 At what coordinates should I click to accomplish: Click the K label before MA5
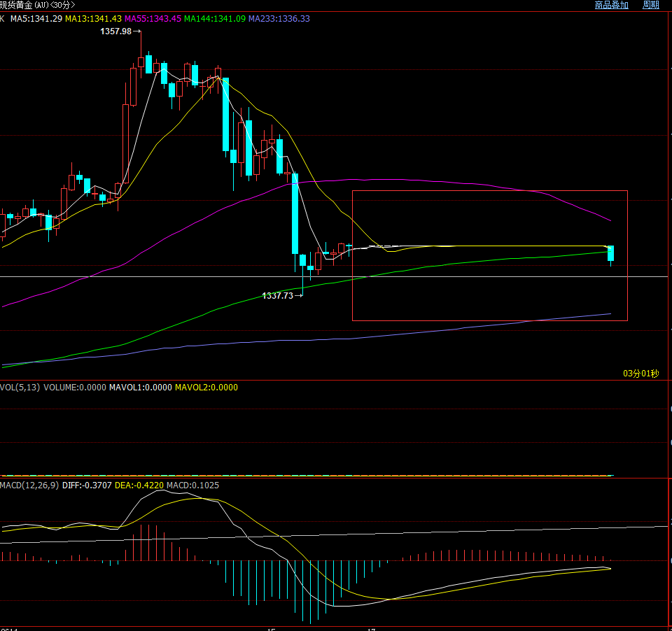tap(3, 18)
